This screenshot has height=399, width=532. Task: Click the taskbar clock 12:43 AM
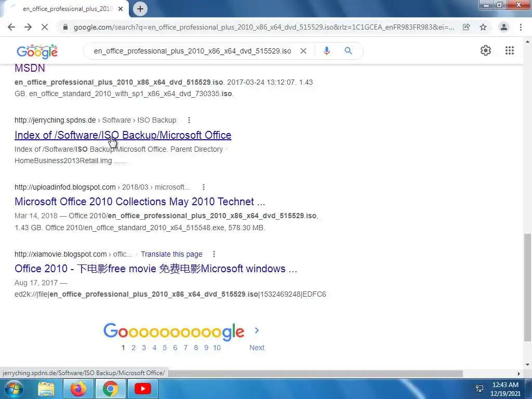506,385
